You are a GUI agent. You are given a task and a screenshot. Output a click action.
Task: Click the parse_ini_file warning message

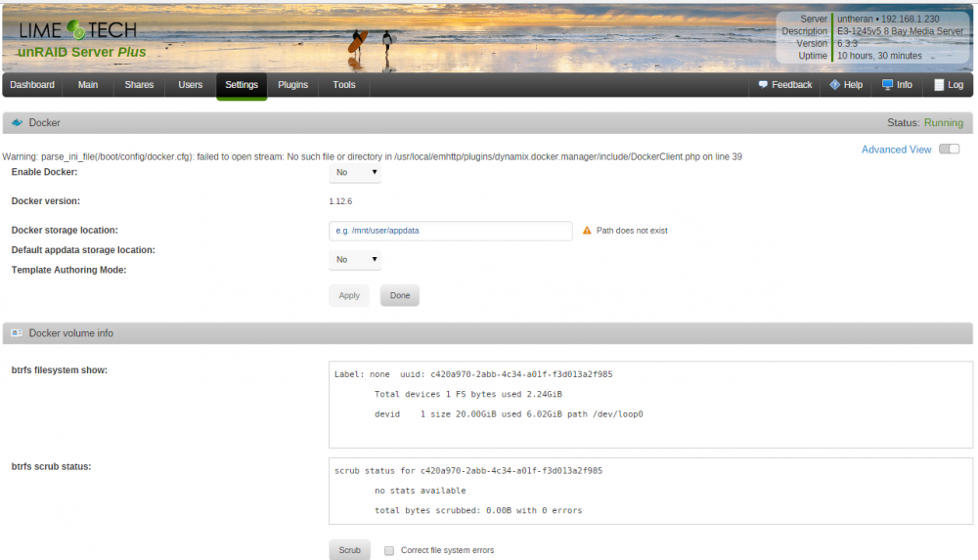(373, 157)
